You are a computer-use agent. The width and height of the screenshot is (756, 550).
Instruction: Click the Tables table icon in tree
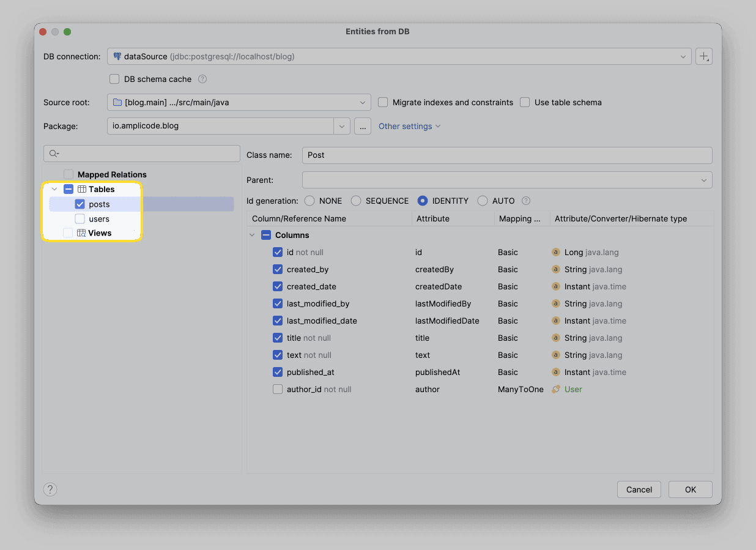click(x=81, y=190)
